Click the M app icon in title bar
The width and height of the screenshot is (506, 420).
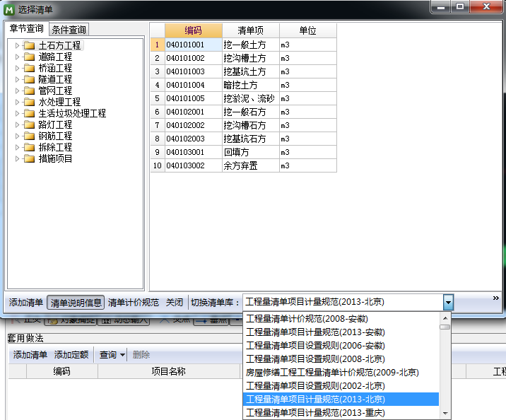(x=9, y=8)
